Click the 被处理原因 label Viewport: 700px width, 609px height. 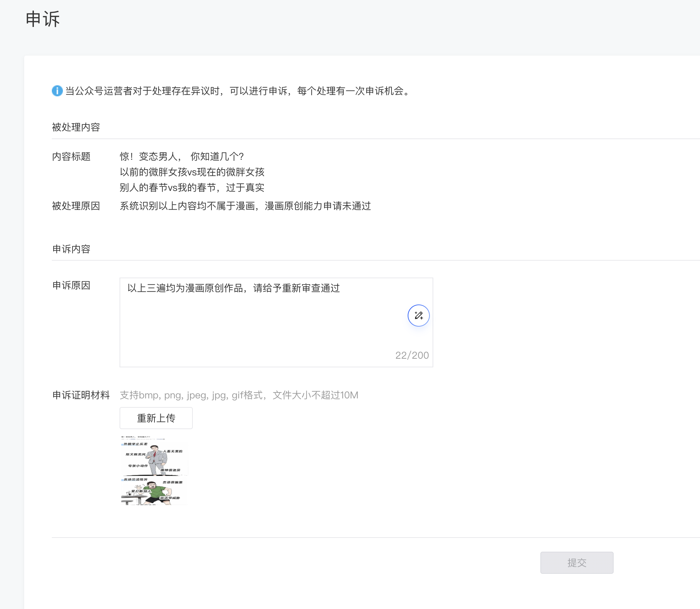coord(76,206)
